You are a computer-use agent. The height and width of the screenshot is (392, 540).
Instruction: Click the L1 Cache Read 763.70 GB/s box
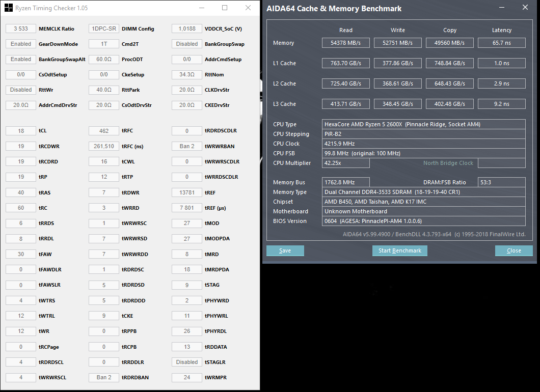click(x=346, y=63)
